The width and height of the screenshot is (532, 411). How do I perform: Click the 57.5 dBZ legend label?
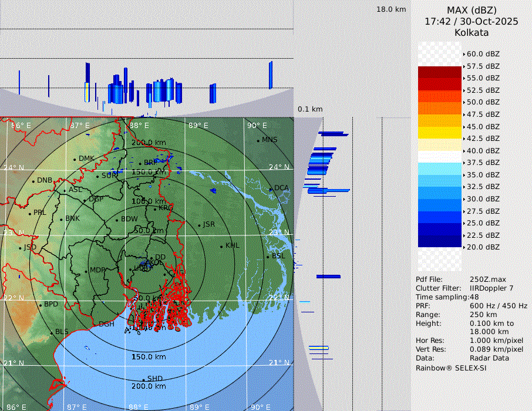click(x=483, y=66)
